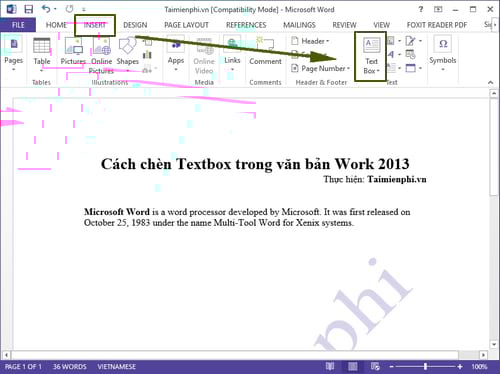Switch to the HOME tab

coord(56,25)
